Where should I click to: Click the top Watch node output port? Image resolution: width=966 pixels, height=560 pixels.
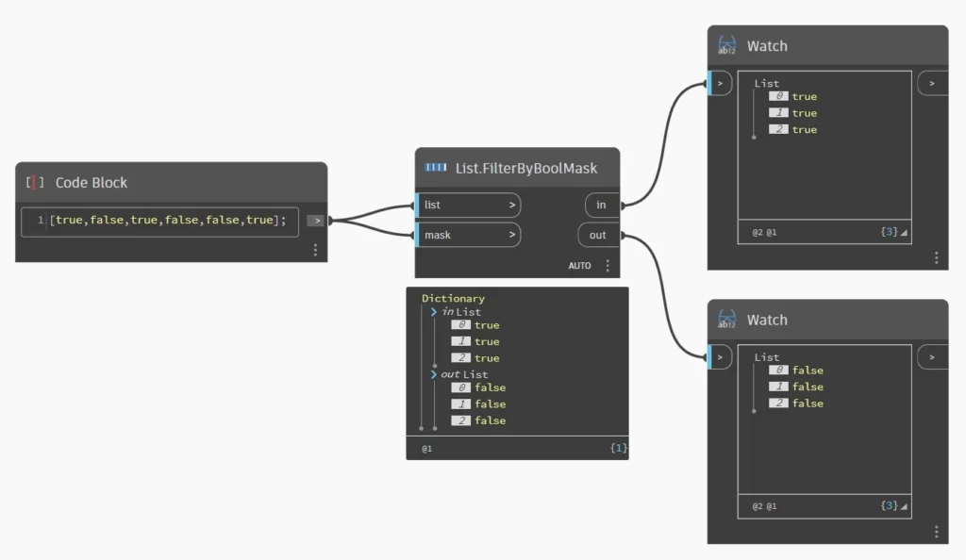point(933,83)
